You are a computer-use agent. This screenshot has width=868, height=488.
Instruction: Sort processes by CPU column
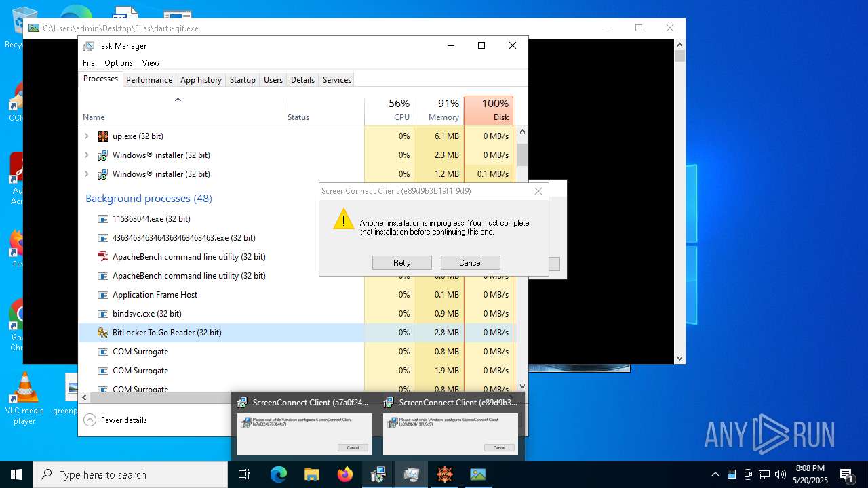(389, 111)
